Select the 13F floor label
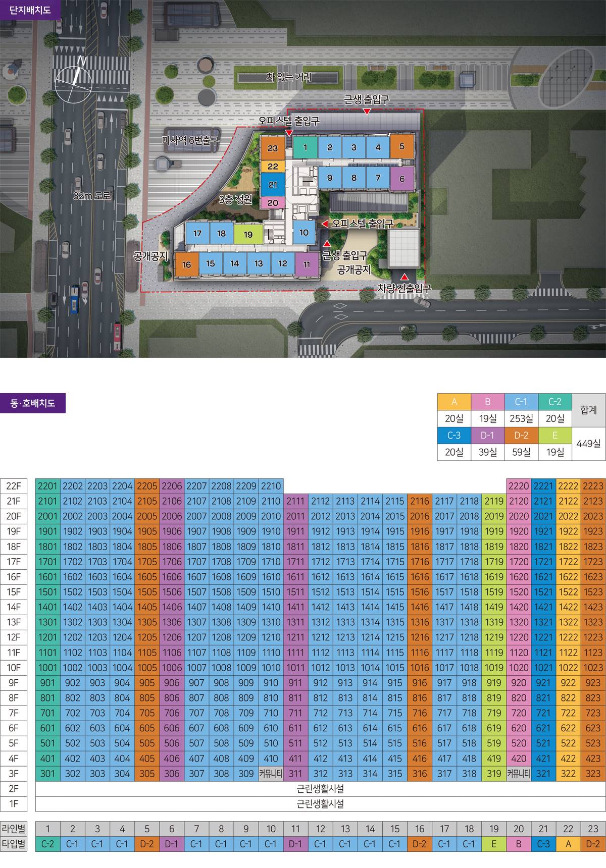Screen dimensions: 606x868 (x=13, y=622)
